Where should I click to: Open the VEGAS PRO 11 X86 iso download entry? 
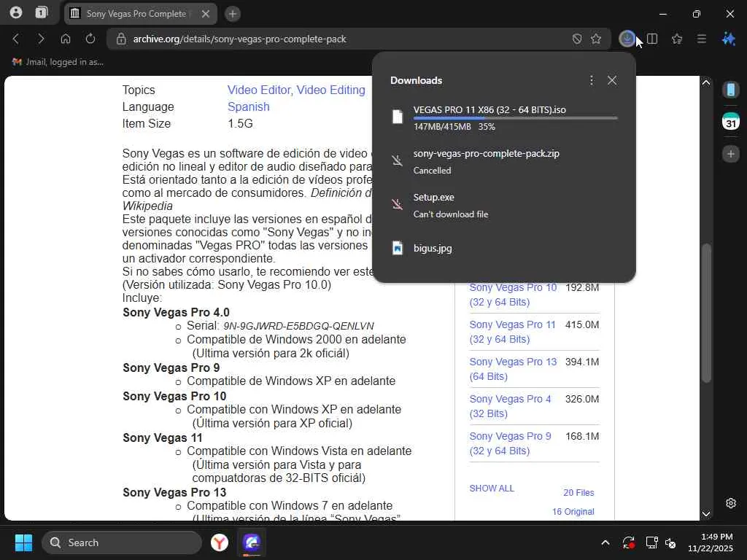pyautogui.click(x=504, y=117)
